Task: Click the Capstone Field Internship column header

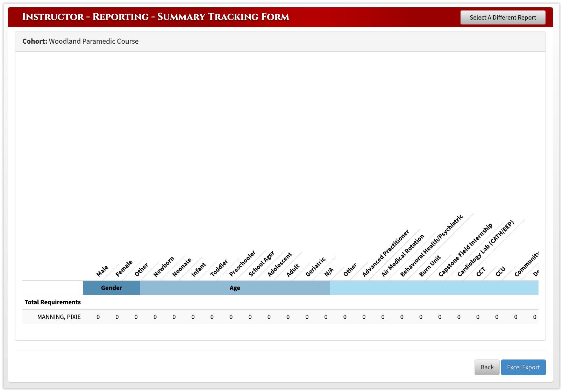Action: coord(465,250)
